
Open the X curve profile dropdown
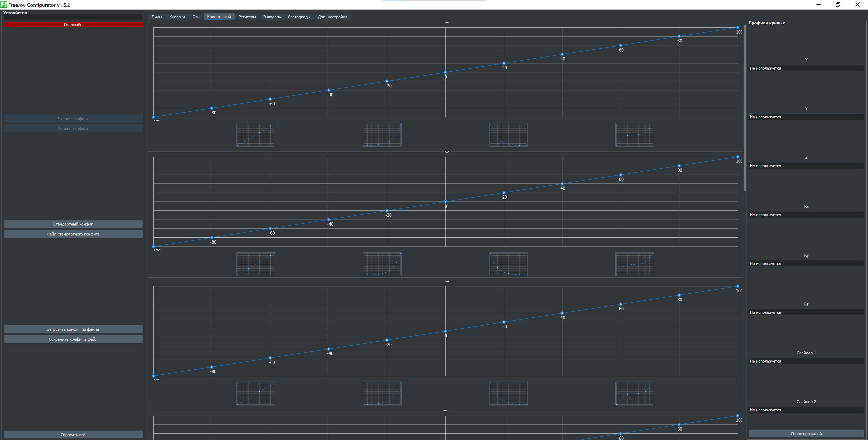tap(806, 68)
